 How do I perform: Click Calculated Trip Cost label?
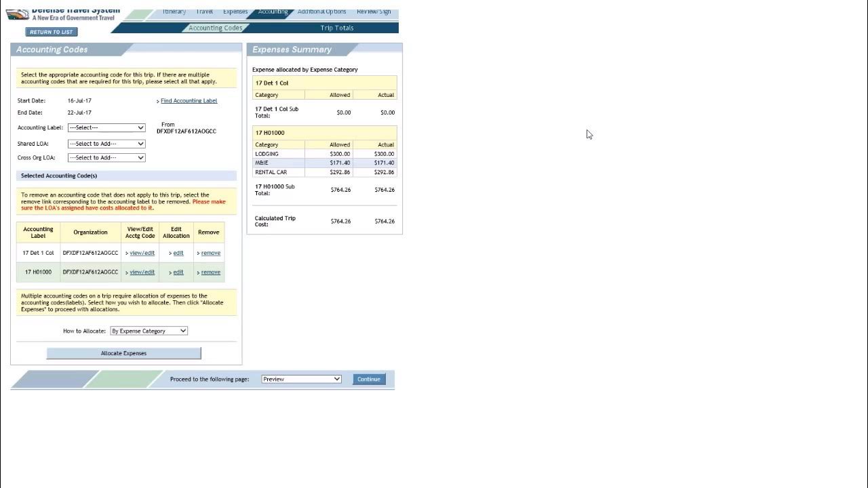275,222
